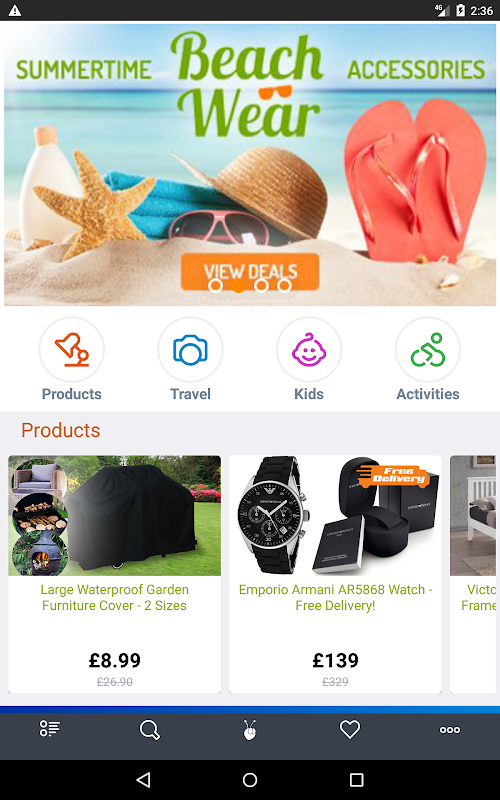Viewport: 500px width, 800px height.
Task: Tap the search magnifier icon
Action: 150,730
